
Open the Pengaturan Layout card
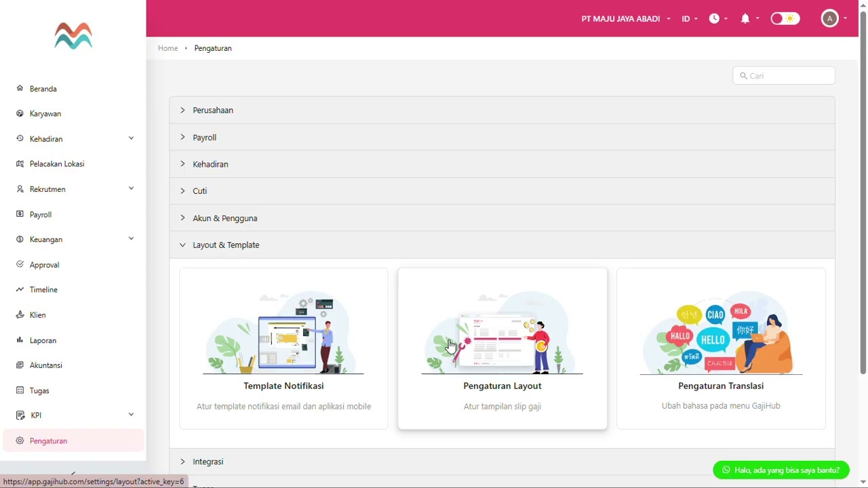tap(502, 348)
